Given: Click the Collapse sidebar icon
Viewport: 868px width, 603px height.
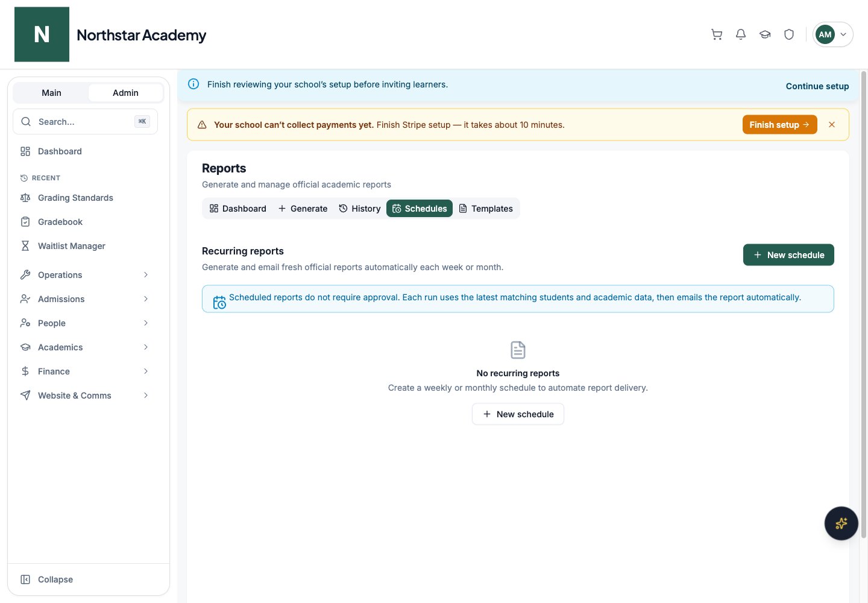Looking at the screenshot, I should [25, 579].
